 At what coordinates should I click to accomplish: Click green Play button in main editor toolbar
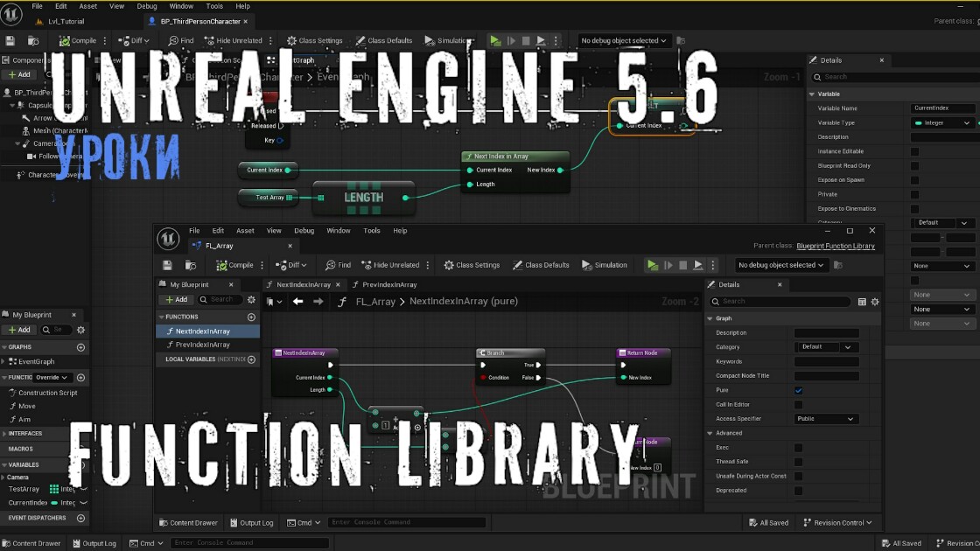click(x=495, y=40)
